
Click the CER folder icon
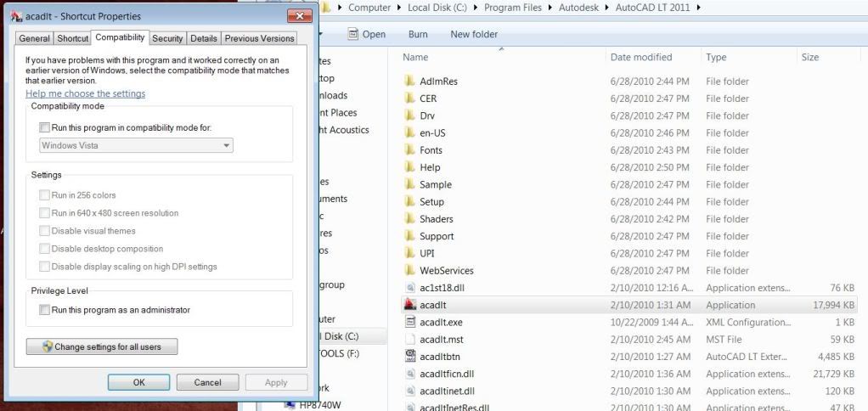click(x=409, y=99)
